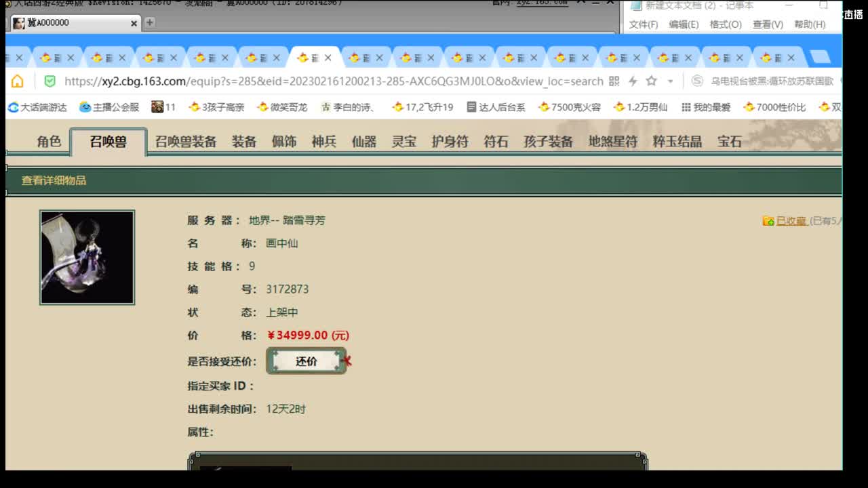This screenshot has height=488, width=868.
Task: Open the 神兵 tab
Action: pyautogui.click(x=324, y=142)
